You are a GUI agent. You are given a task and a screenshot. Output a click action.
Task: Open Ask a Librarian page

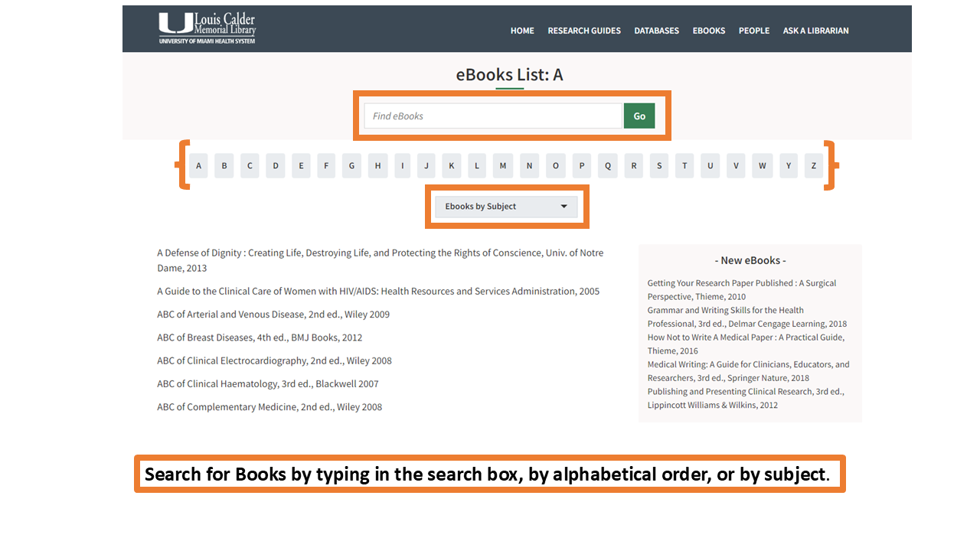815,31
